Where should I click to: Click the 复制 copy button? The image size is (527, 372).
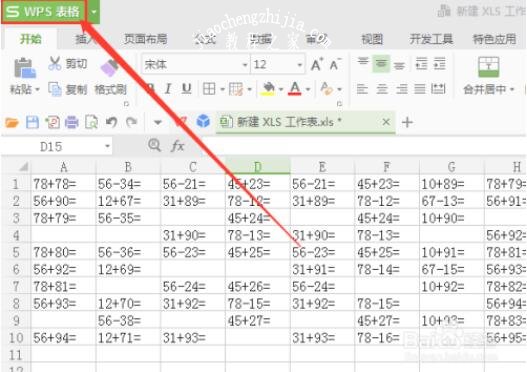click(x=68, y=89)
